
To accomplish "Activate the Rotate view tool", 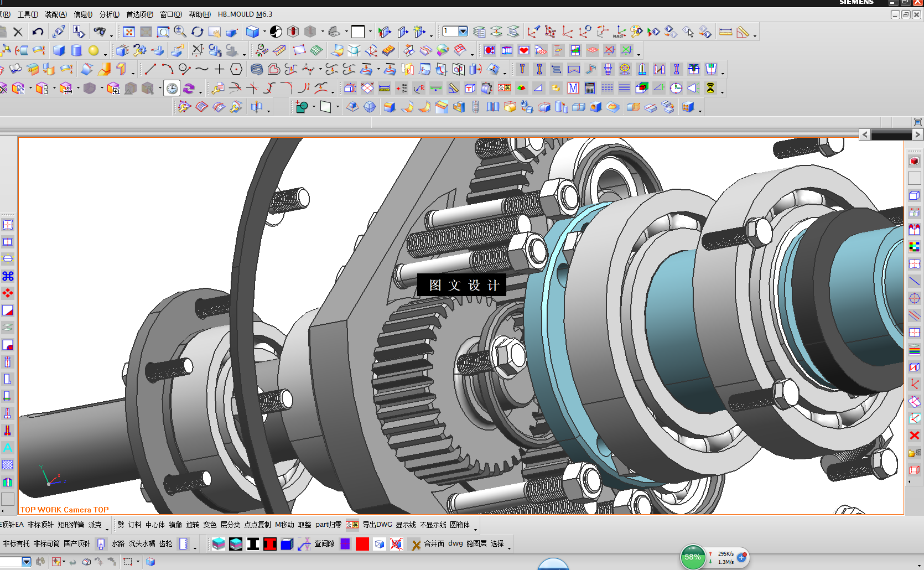I will point(198,32).
